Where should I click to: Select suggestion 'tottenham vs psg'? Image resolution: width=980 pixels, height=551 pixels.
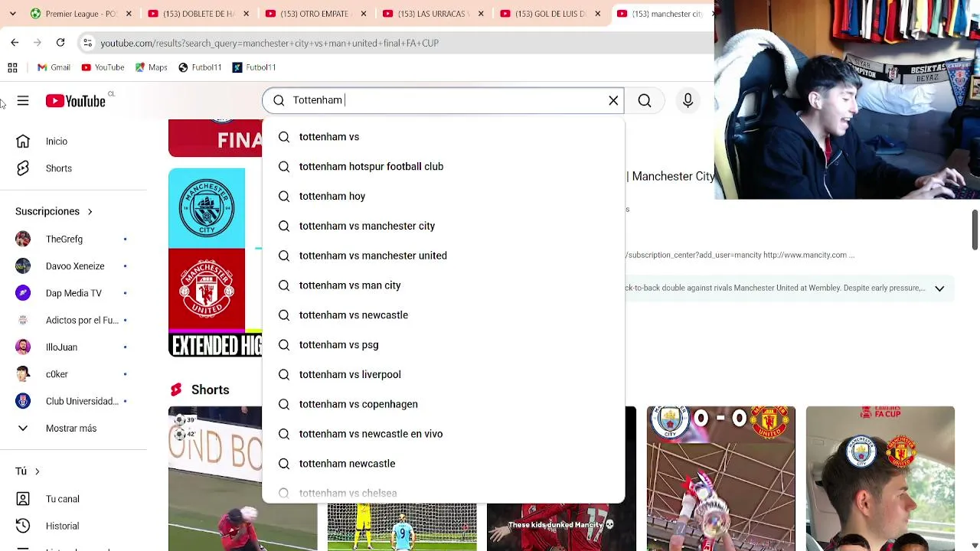(x=443, y=345)
